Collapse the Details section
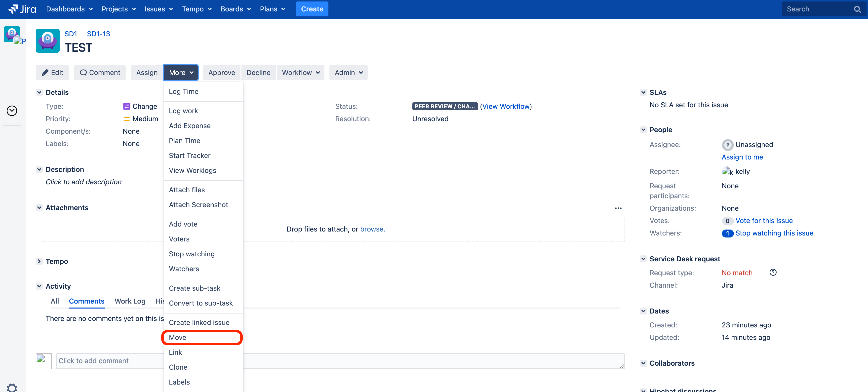The image size is (868, 392). (39, 92)
